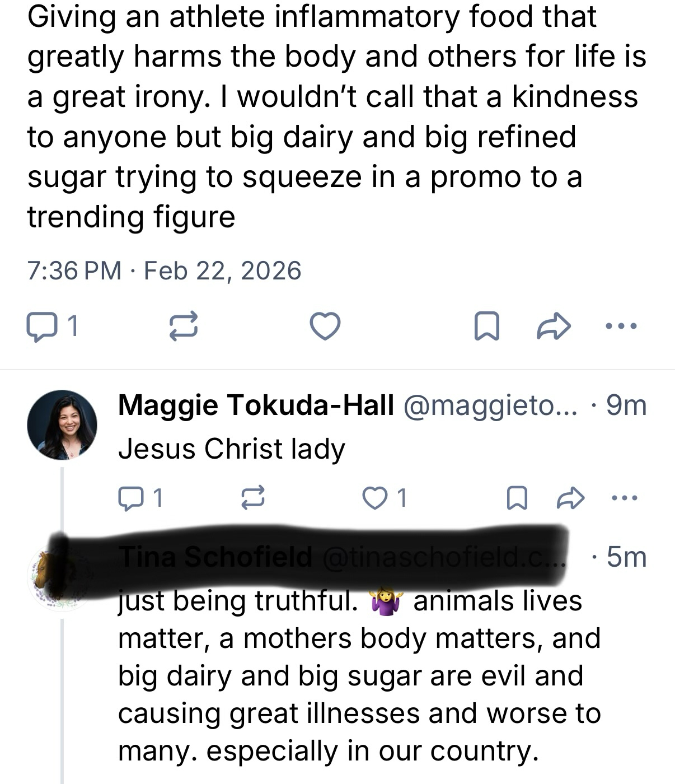Bookmark Maggie Tokuda-Hall's reply
675x784 pixels.
[516, 498]
